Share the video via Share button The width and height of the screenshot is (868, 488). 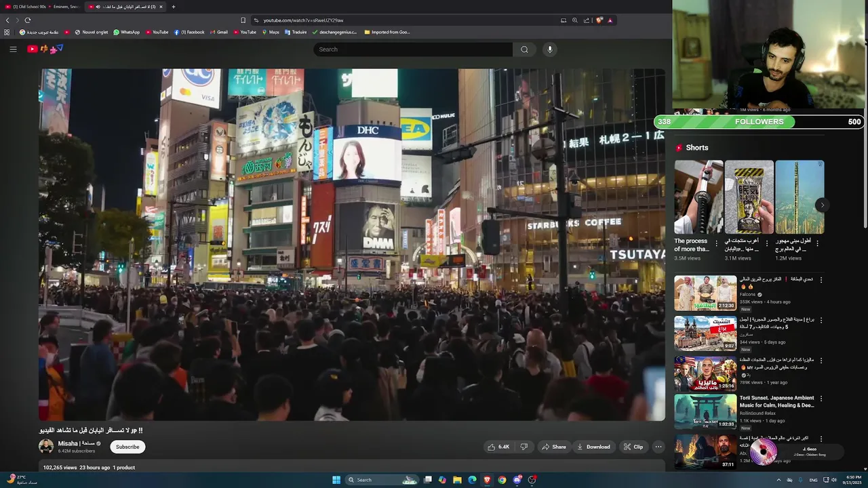tap(553, 447)
